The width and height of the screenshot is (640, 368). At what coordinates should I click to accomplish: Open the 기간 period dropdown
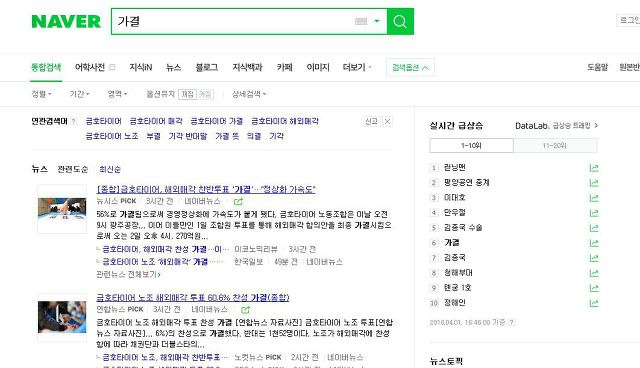79,94
